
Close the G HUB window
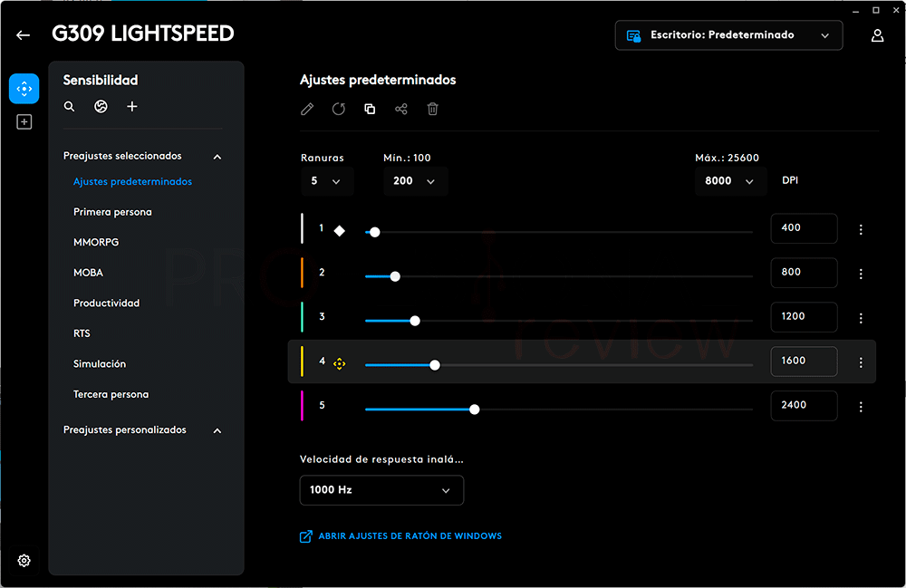pos(896,10)
